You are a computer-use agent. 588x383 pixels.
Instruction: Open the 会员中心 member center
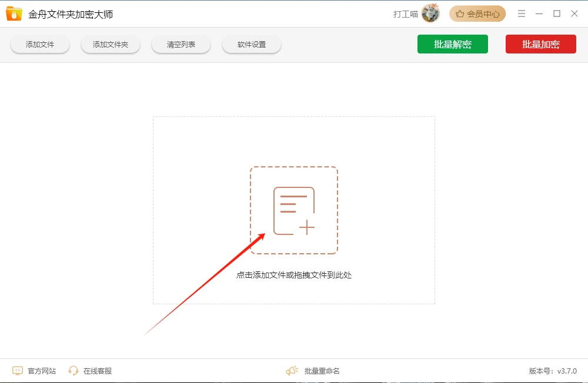pos(477,14)
